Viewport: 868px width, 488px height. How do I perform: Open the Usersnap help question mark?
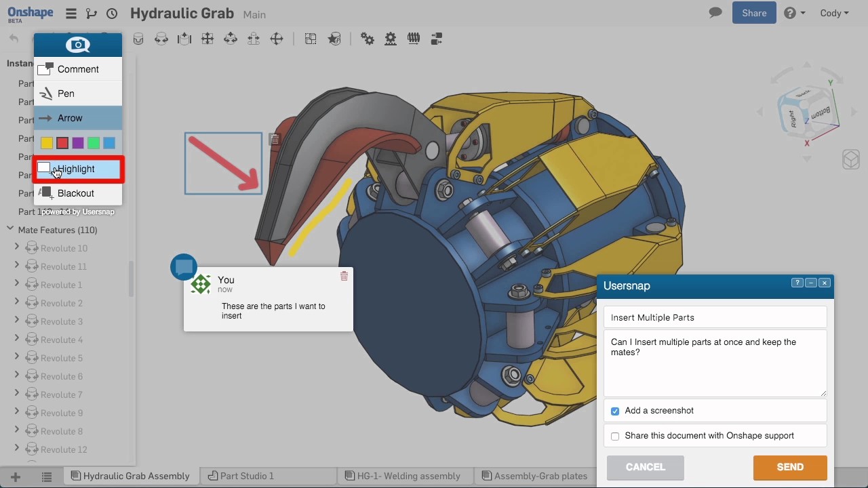click(x=797, y=283)
